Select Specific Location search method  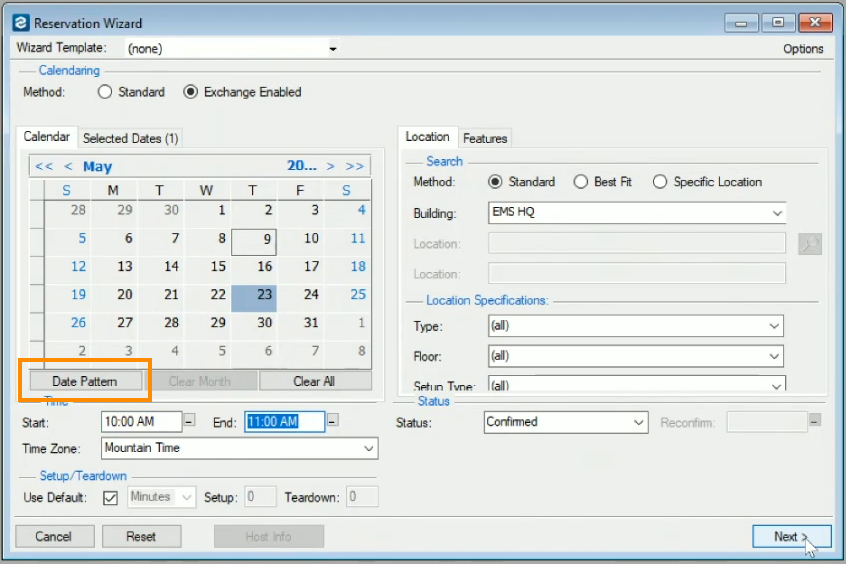(x=660, y=182)
